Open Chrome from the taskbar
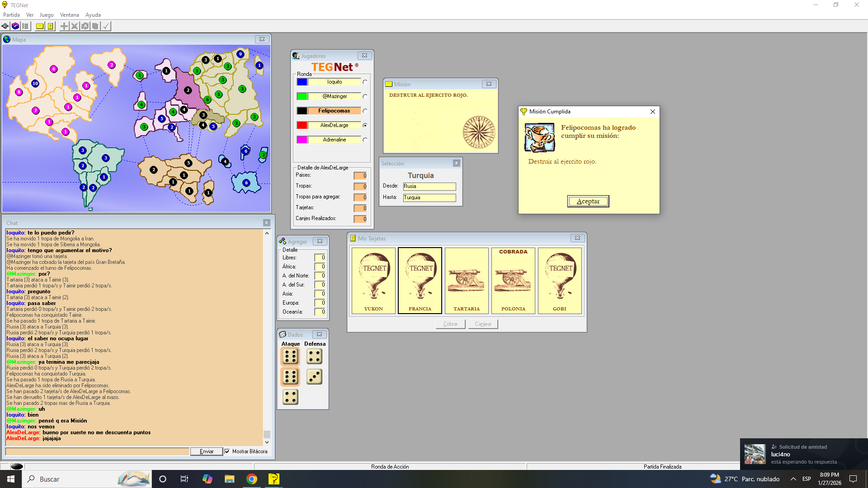Screen dimensions: 868x488 click(x=252, y=479)
